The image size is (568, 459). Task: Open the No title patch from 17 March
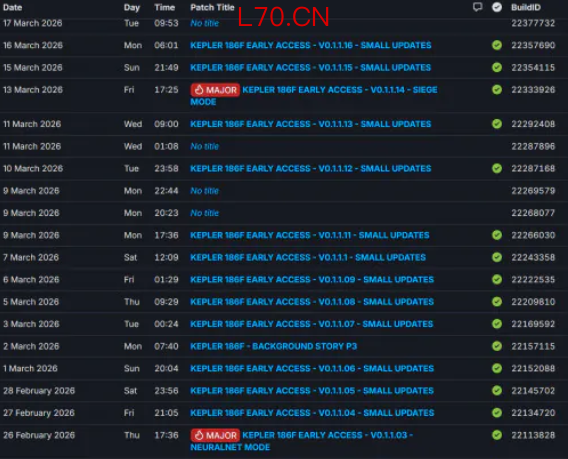tap(205, 23)
